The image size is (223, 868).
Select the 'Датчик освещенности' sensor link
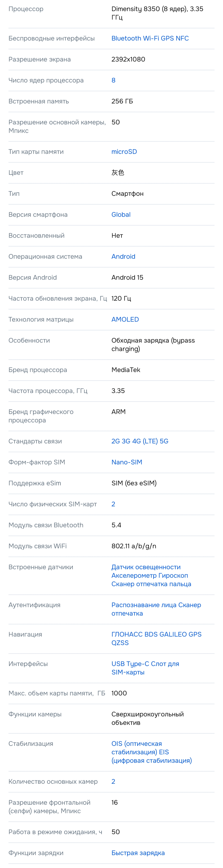pos(146,567)
